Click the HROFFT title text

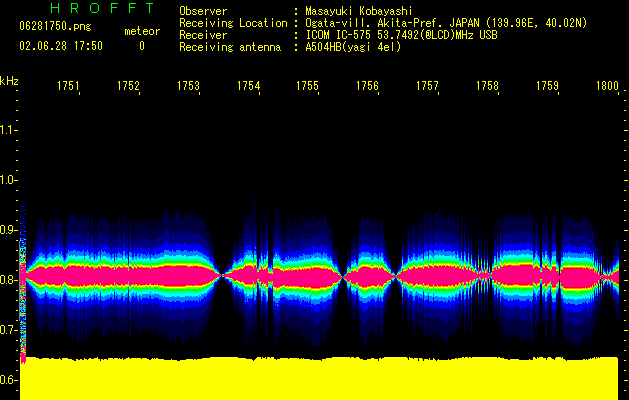pyautogui.click(x=102, y=8)
